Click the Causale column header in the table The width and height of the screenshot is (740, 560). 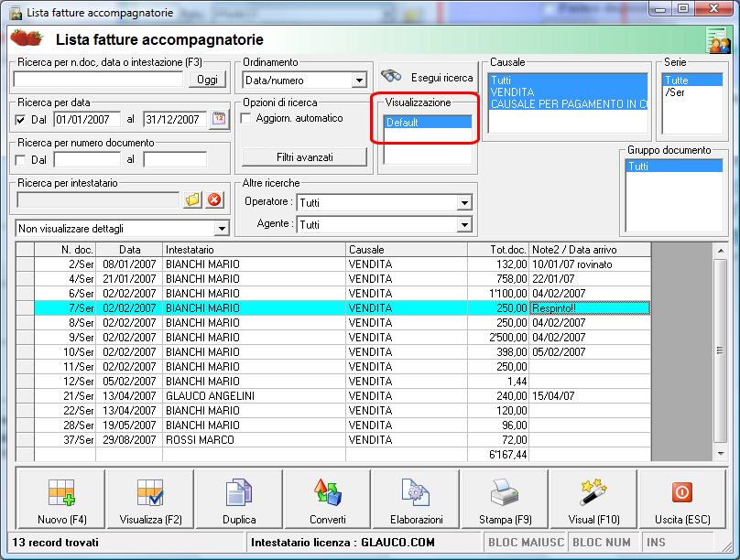[x=407, y=250]
